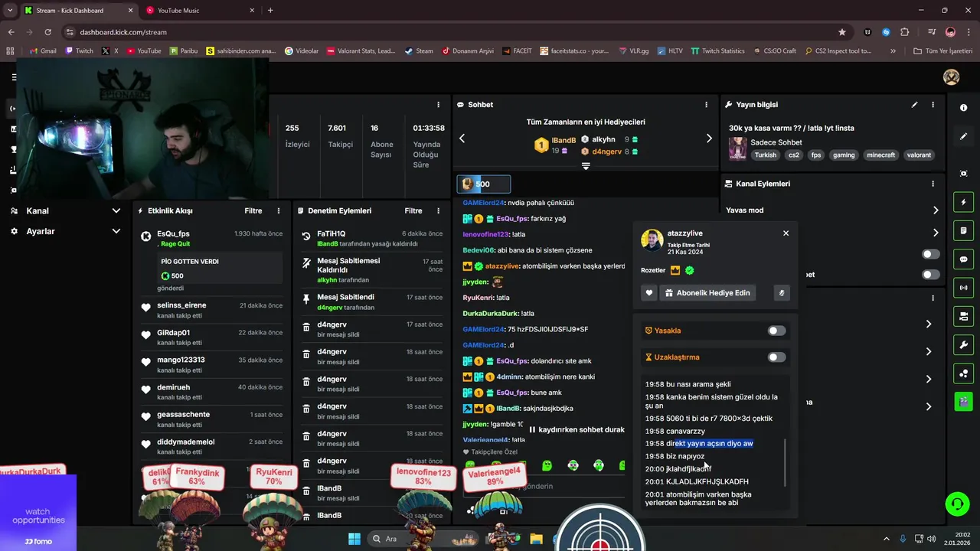Edit stream info with pencil icon
The width and height of the screenshot is (980, 551).
point(914,105)
